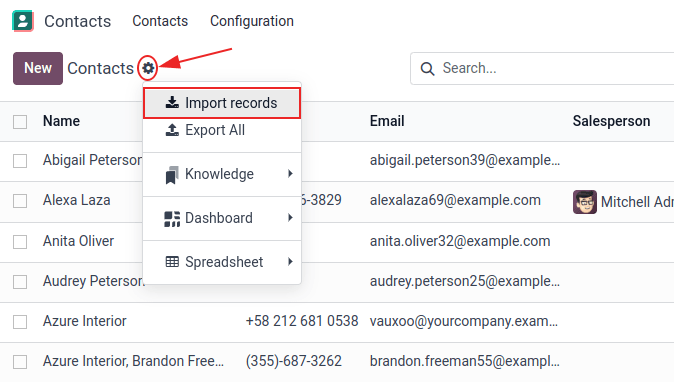Click the Spreadsheet table icon
Image resolution: width=674 pixels, height=382 pixels.
pos(172,262)
